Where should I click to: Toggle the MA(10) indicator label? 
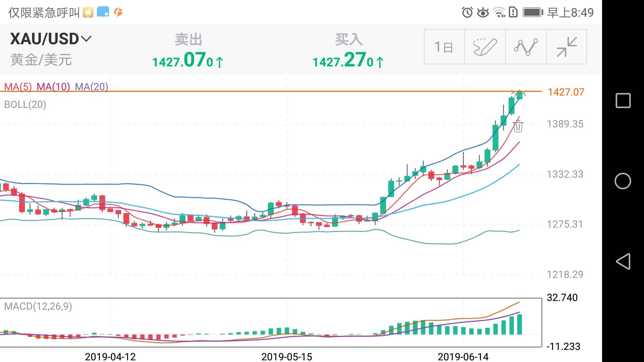point(53,87)
